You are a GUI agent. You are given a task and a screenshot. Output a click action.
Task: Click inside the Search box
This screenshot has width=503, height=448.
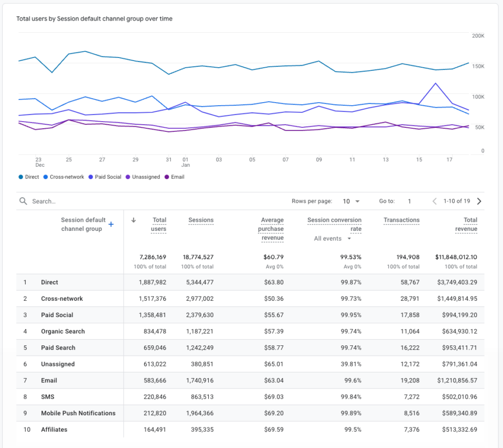(x=62, y=201)
